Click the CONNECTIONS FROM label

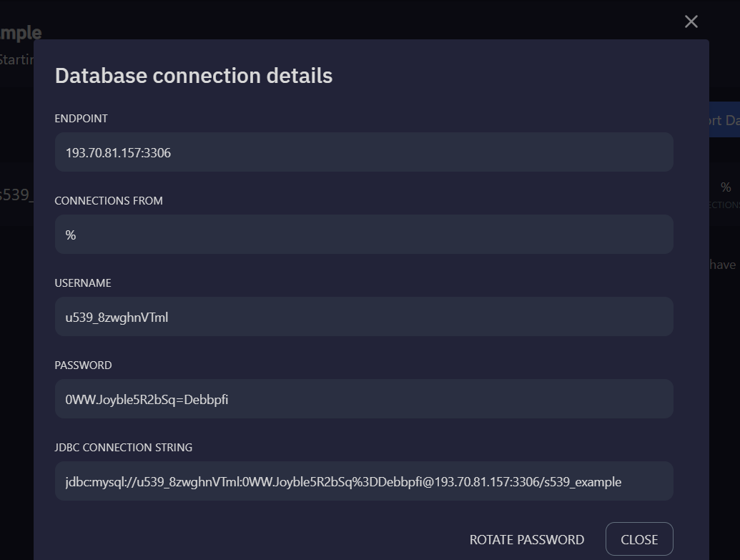(x=109, y=201)
